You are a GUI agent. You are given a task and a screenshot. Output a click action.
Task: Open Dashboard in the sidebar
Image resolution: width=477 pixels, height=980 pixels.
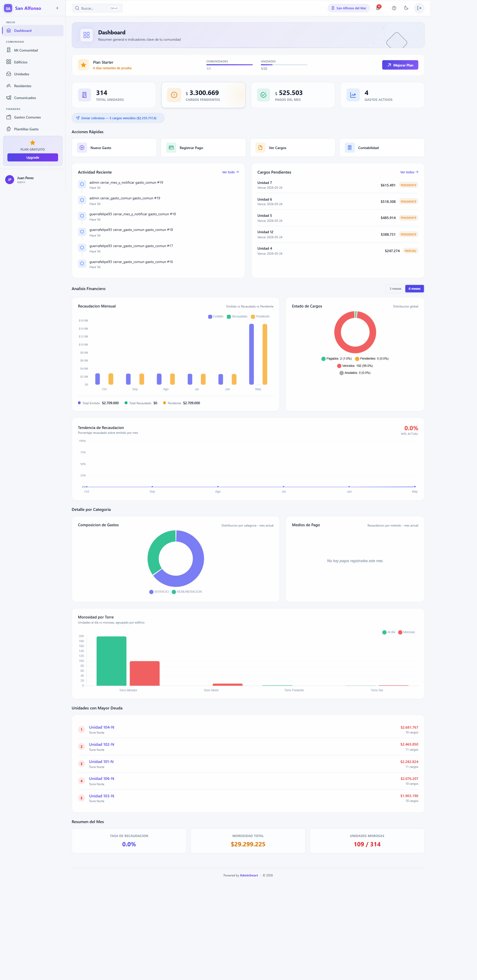[33, 30]
